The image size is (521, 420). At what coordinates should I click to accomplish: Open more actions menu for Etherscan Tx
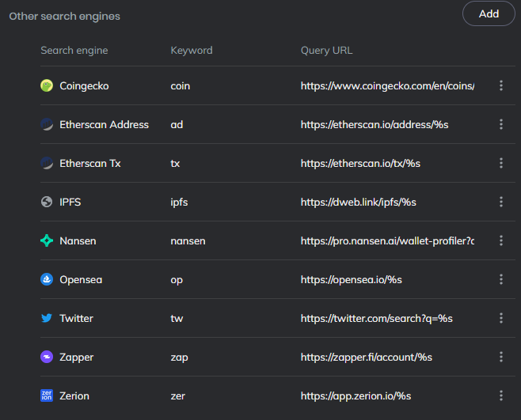501,163
